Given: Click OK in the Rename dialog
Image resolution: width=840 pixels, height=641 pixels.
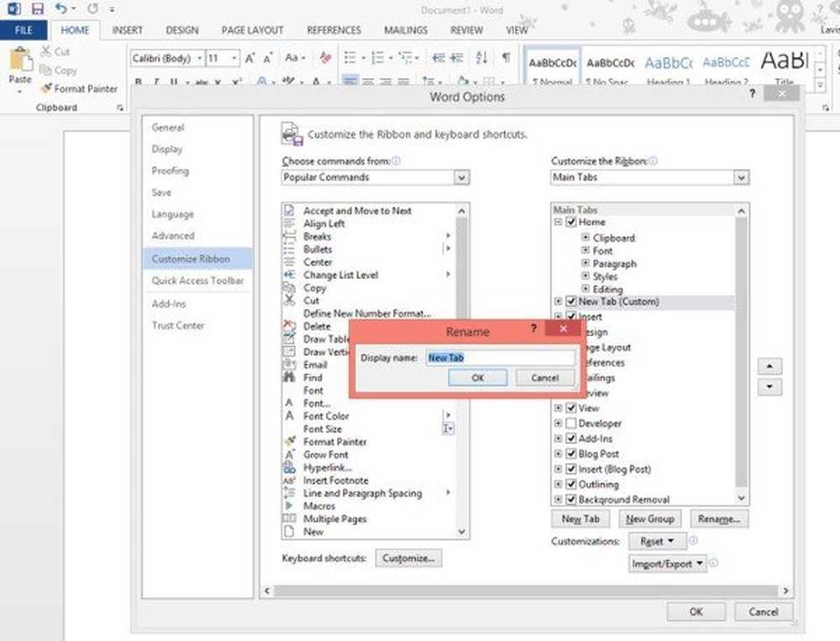Looking at the screenshot, I should [x=477, y=377].
